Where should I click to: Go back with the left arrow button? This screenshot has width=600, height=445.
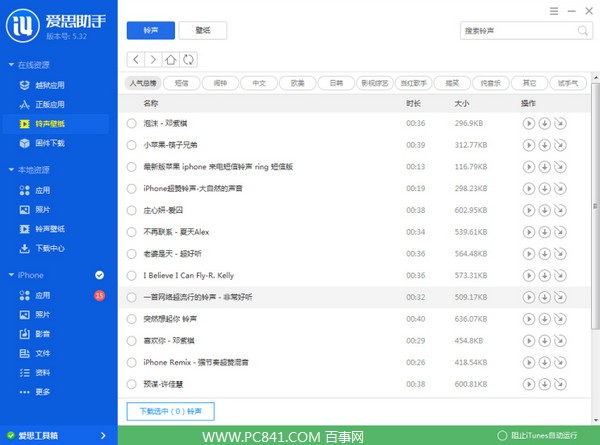[137, 60]
